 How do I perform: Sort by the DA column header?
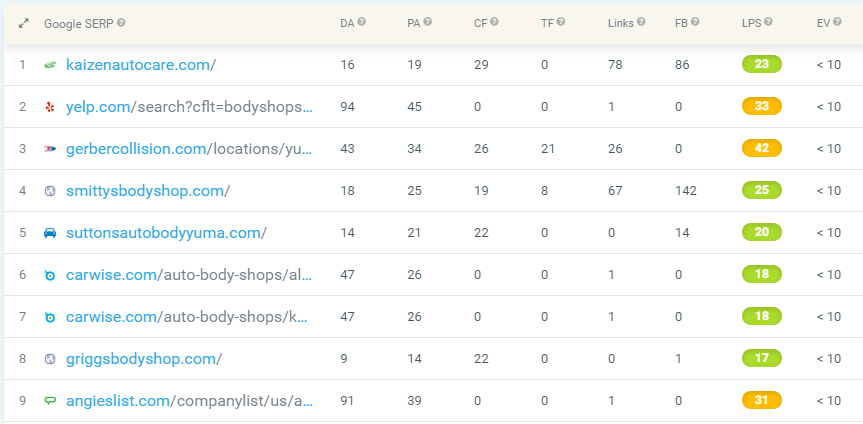(347, 23)
